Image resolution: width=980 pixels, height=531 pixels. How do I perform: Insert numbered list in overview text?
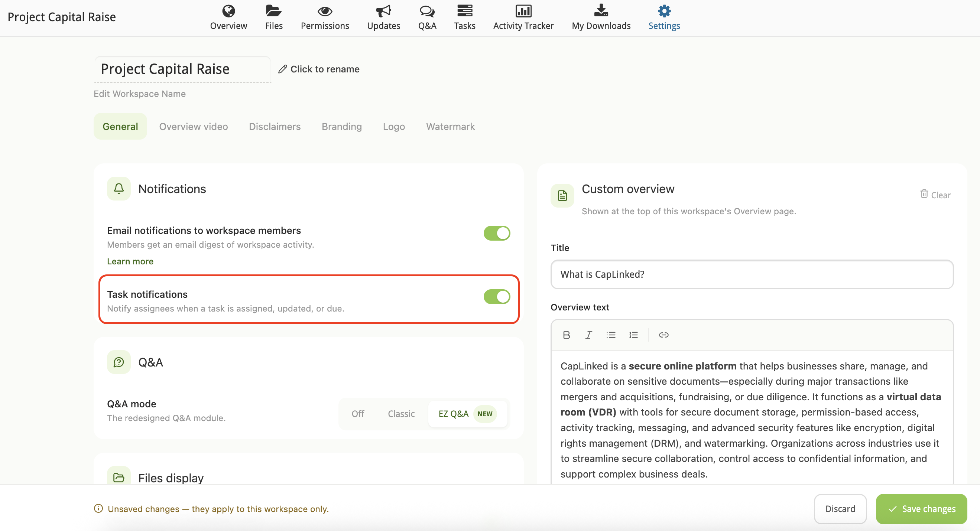tap(633, 335)
